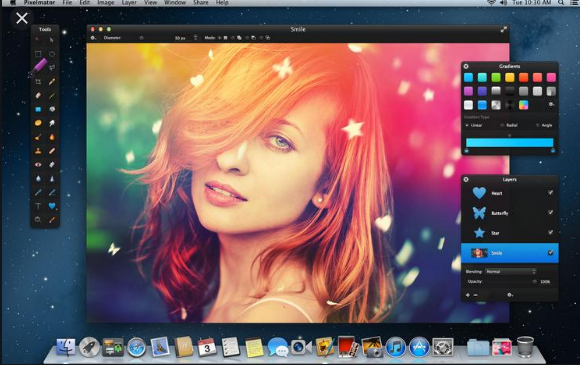The height and width of the screenshot is (365, 580).
Task: Select the Zoom magnifier tool
Action: point(38,220)
